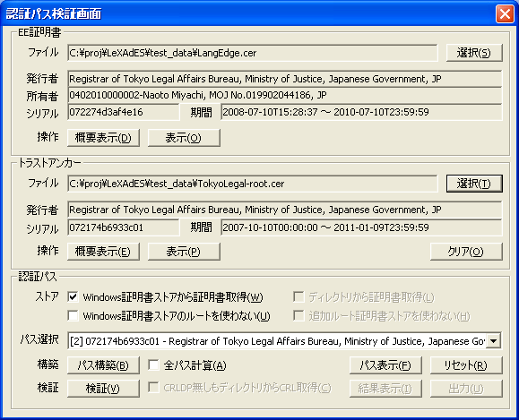
Task: Build the path with パス構築(B) button
Action: (x=103, y=365)
